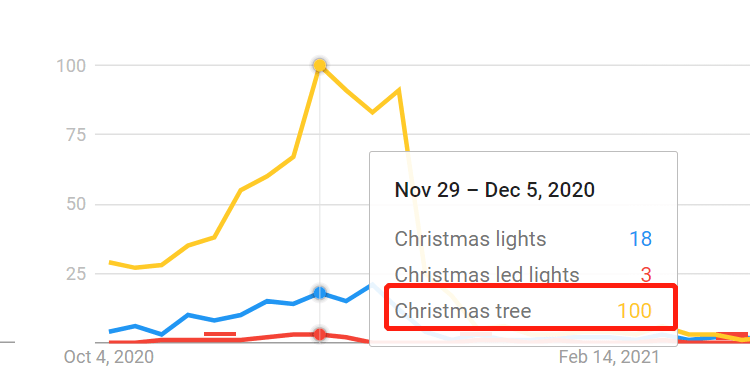Image resolution: width=750 pixels, height=380 pixels.
Task: Click the yellow peak data point at 100
Action: (x=320, y=65)
